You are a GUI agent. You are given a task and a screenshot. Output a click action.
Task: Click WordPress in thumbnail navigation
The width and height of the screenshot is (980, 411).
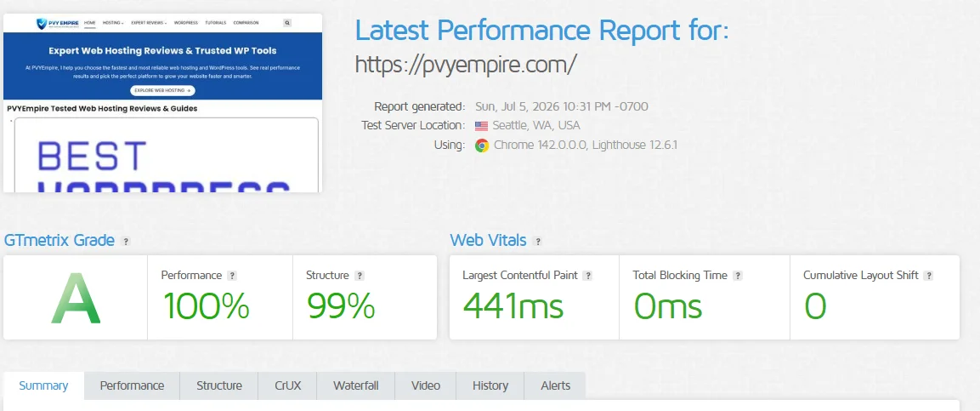[x=186, y=22]
